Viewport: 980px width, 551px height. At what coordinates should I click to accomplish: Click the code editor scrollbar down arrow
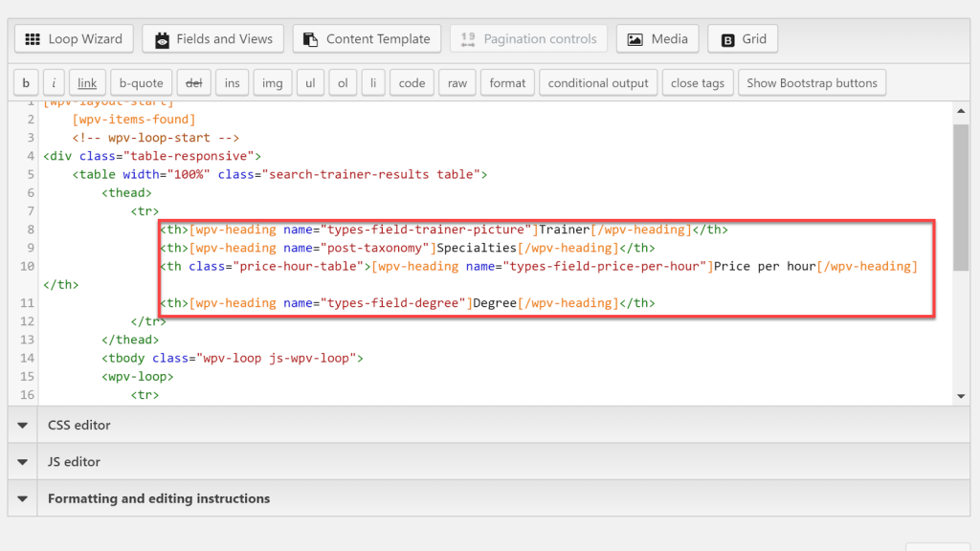tap(961, 396)
